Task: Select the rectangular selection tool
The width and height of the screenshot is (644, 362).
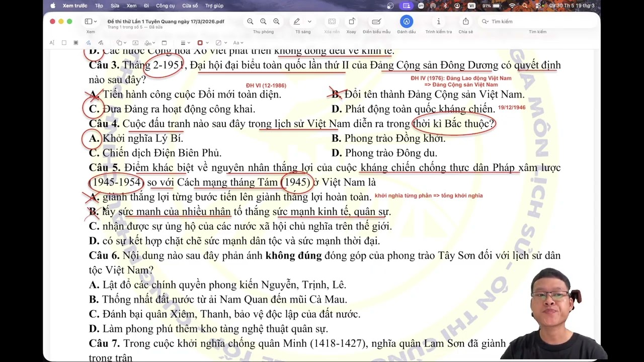Action: tap(64, 43)
